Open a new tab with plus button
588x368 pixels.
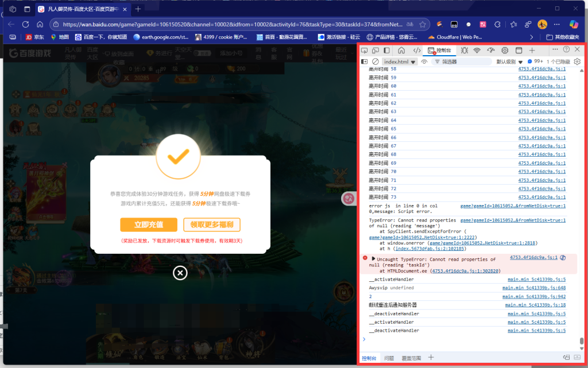click(x=138, y=9)
